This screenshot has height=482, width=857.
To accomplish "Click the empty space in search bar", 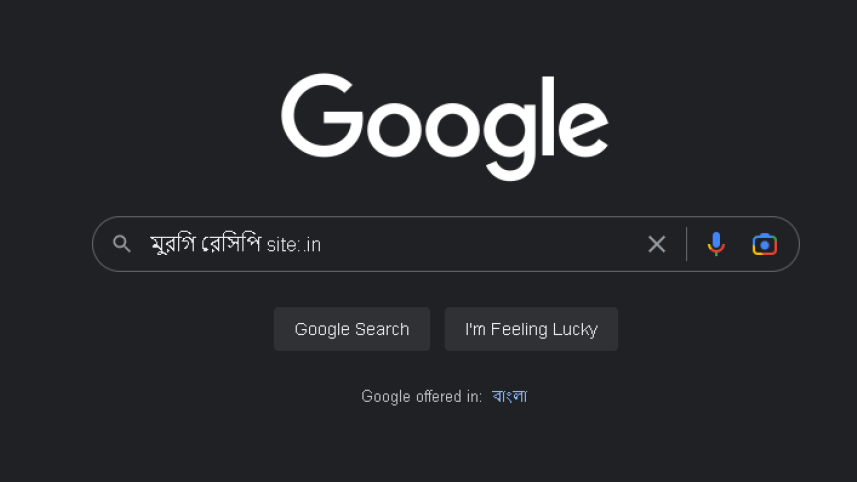I will pyautogui.click(x=480, y=244).
